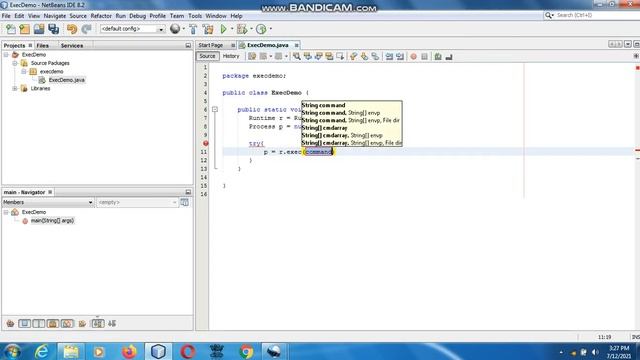Screen dimensions: 640x360
Task: Switch to the Services tab
Action: (72, 46)
